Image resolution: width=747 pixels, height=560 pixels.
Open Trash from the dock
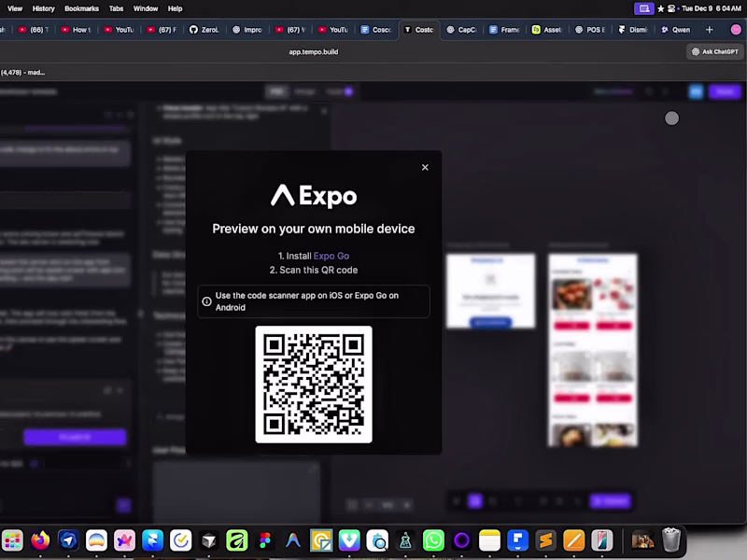[x=671, y=540]
